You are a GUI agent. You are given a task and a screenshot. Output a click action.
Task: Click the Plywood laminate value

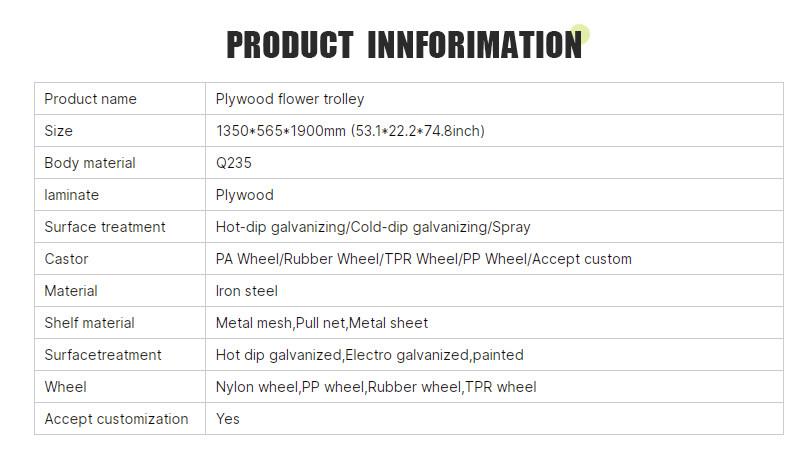pos(244,195)
